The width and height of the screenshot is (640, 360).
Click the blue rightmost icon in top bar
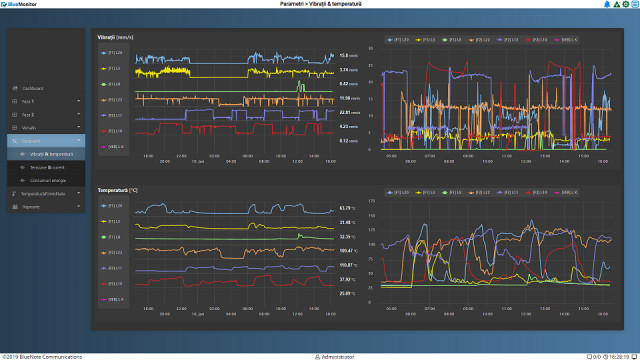point(635,4)
